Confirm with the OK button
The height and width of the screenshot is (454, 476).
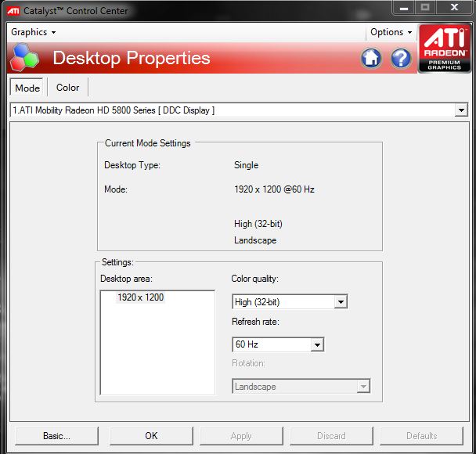point(151,436)
